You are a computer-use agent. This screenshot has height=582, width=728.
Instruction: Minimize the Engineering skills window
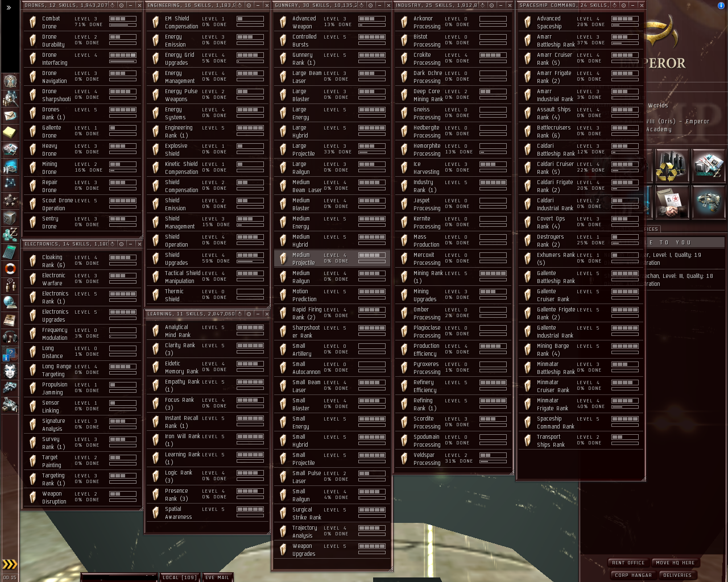[258, 5]
